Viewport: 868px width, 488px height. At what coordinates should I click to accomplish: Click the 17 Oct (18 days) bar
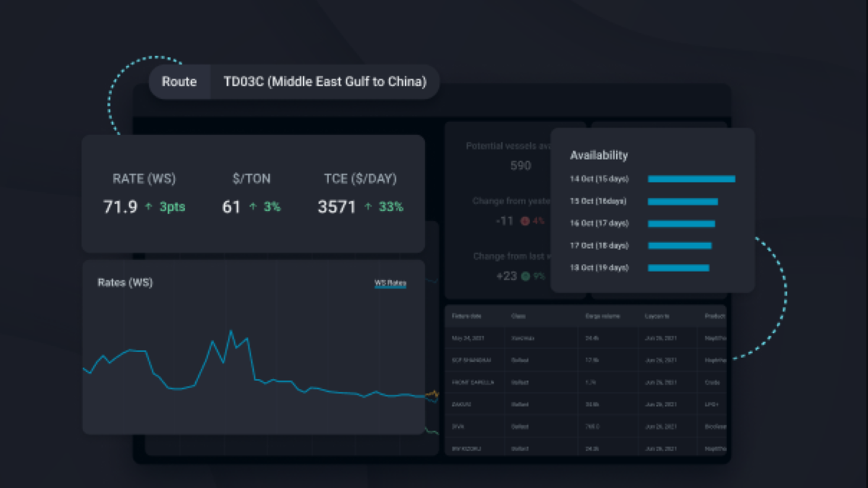point(680,246)
